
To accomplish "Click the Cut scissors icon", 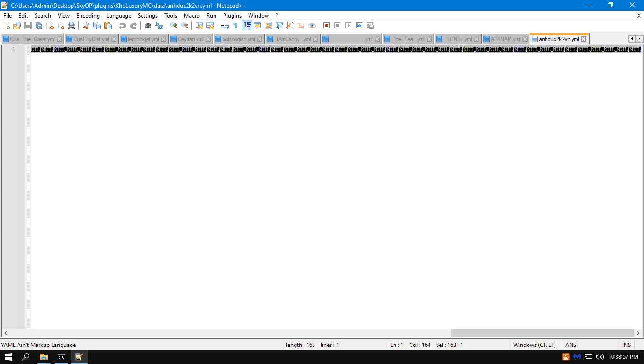I will coord(86,26).
